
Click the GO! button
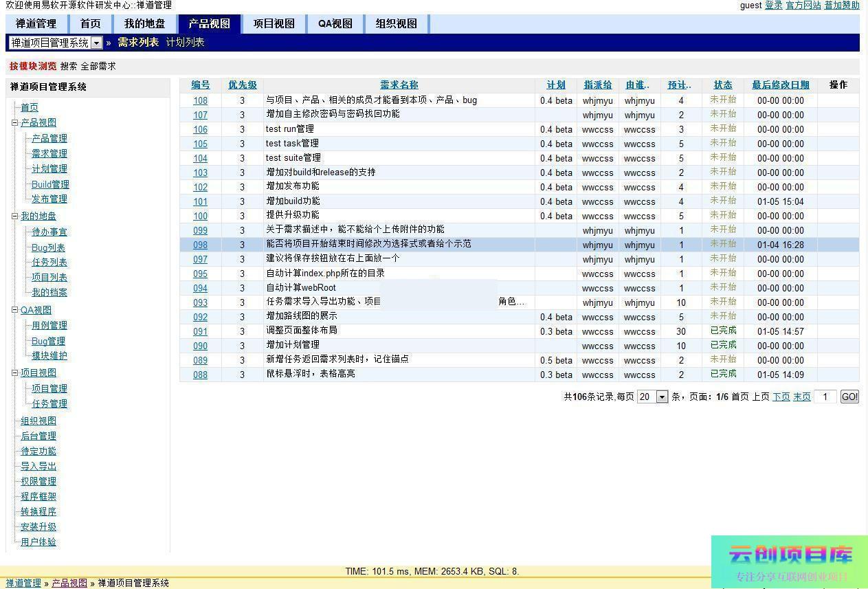[849, 397]
